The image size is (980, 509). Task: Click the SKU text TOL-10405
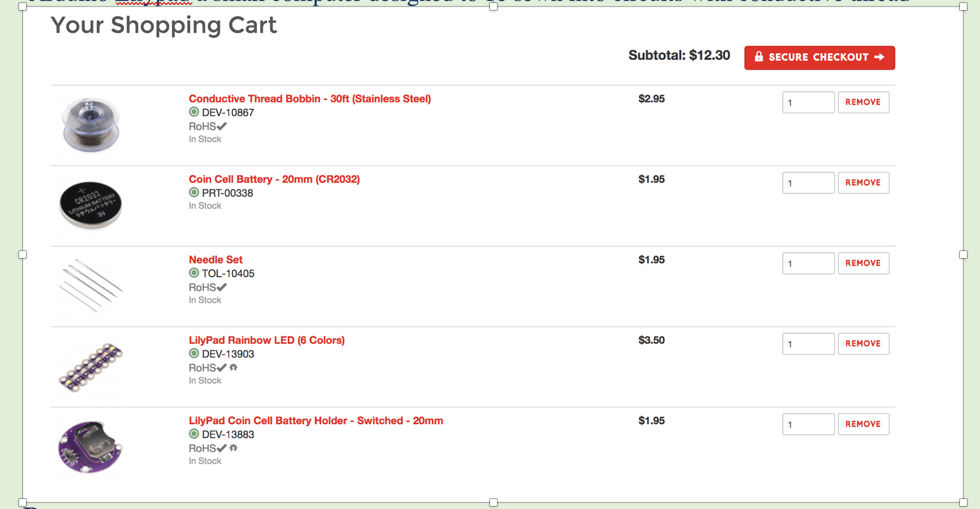tap(228, 274)
